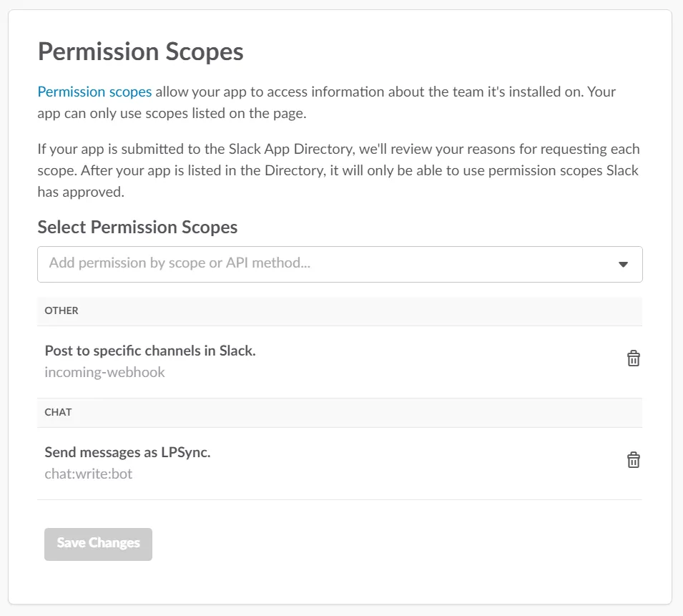Remove the chat:write:bot scope via trash icon
683x616 pixels.
tap(633, 460)
